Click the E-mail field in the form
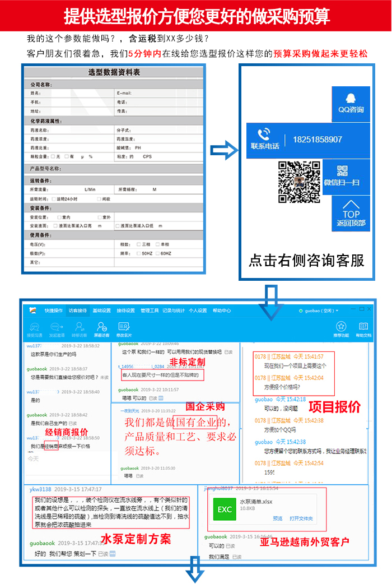 [159, 93]
